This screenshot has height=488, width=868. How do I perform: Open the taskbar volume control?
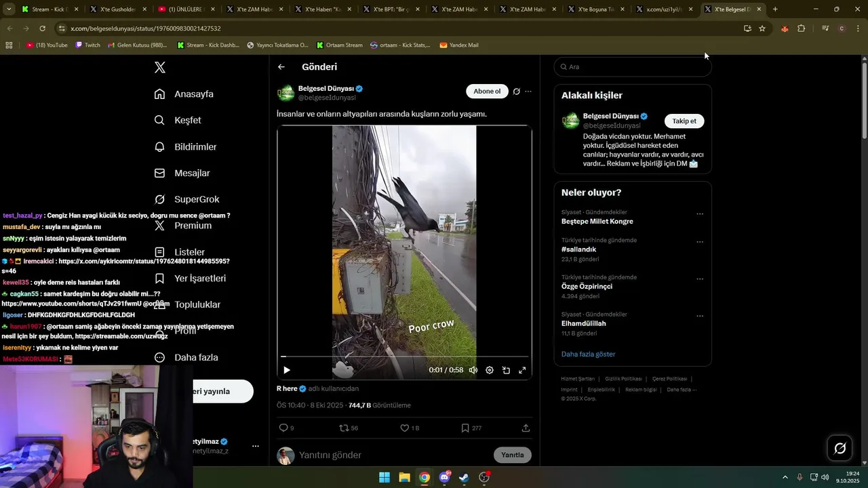click(825, 477)
